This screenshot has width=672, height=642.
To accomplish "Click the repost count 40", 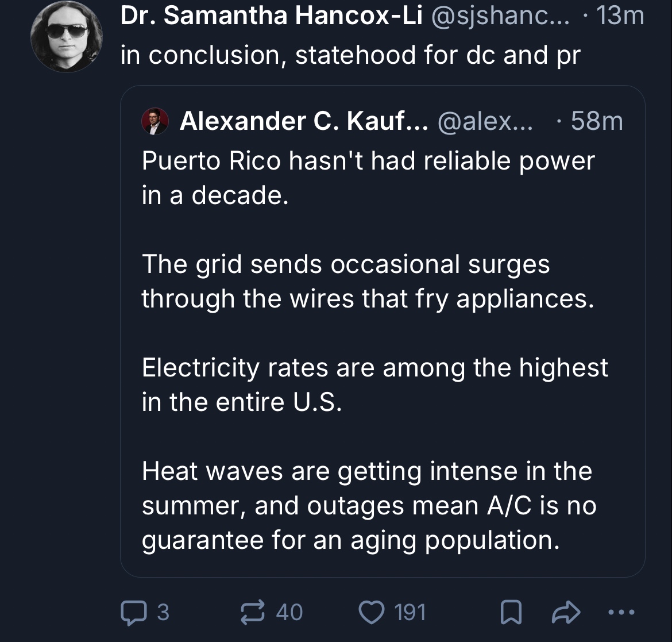I will pyautogui.click(x=289, y=612).
